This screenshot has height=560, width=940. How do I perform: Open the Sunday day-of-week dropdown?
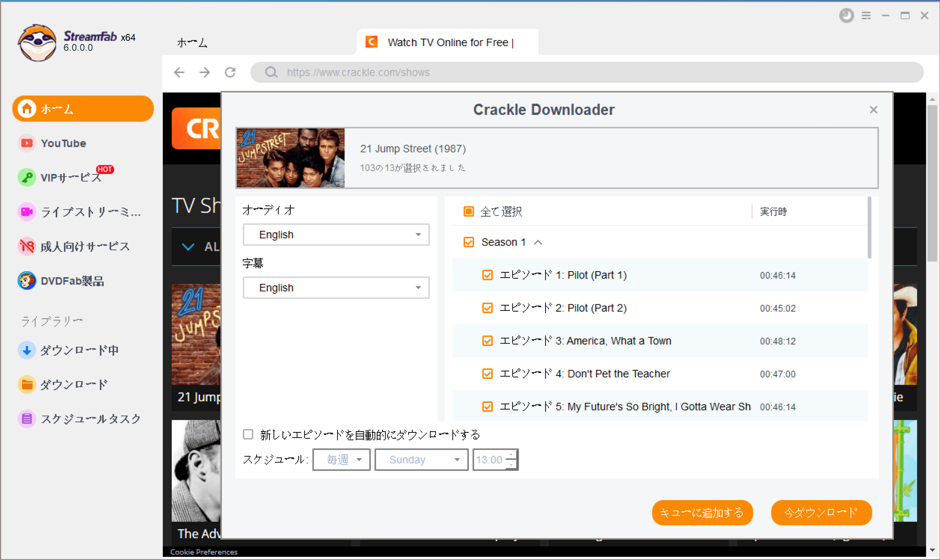tap(421, 460)
